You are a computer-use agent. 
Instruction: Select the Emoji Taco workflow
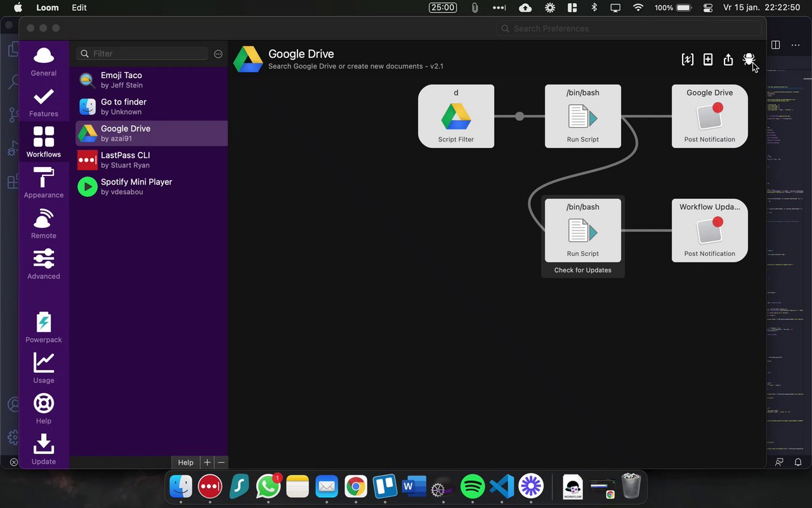[x=152, y=80]
